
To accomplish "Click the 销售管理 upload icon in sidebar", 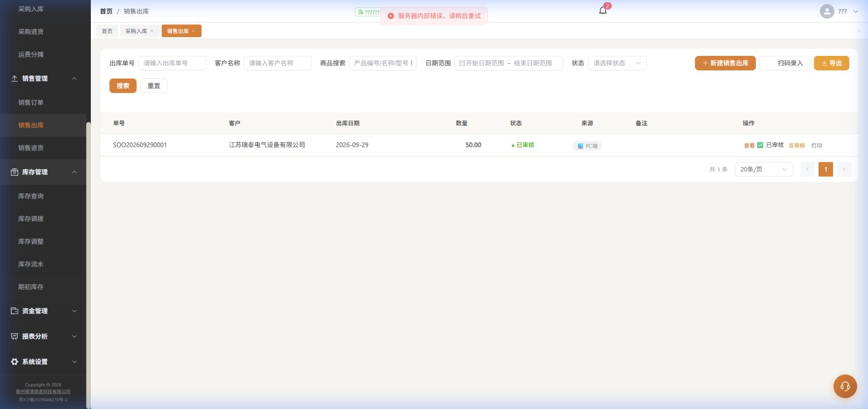I will point(15,78).
